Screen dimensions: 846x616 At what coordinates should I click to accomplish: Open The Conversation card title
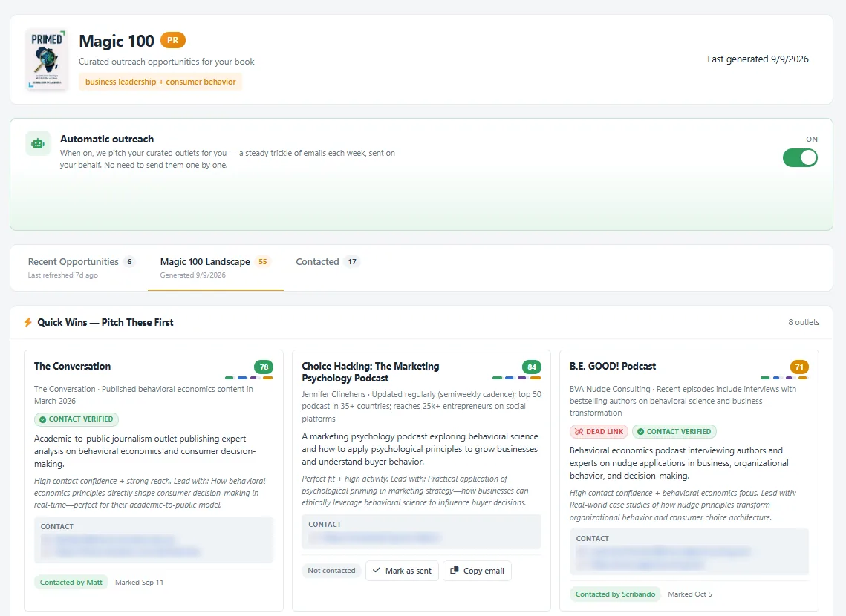point(72,367)
